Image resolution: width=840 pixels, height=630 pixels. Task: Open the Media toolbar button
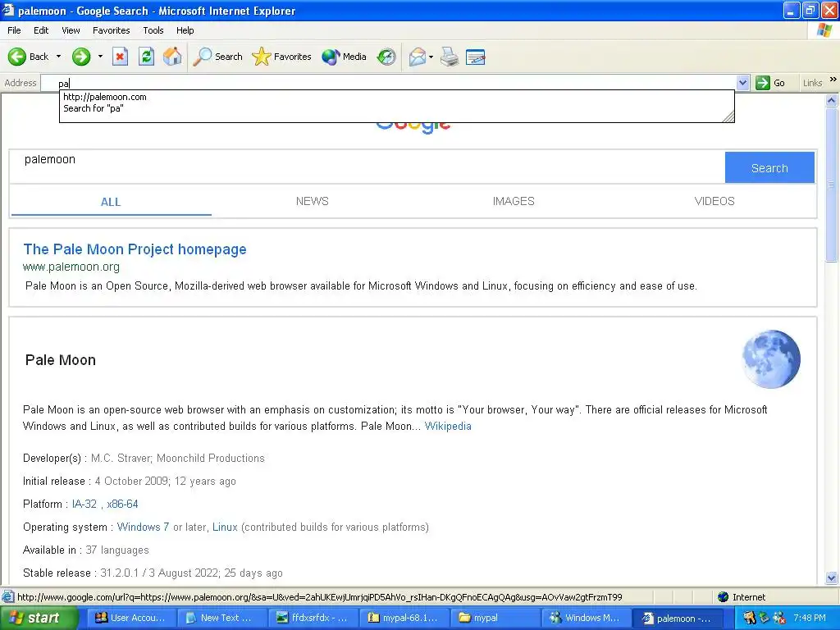point(344,57)
